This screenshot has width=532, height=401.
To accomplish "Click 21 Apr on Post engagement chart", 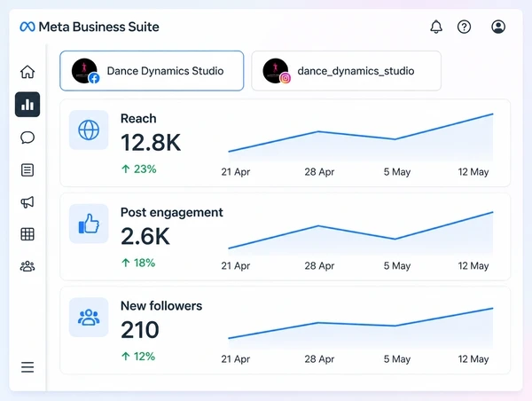I will coord(236,265).
